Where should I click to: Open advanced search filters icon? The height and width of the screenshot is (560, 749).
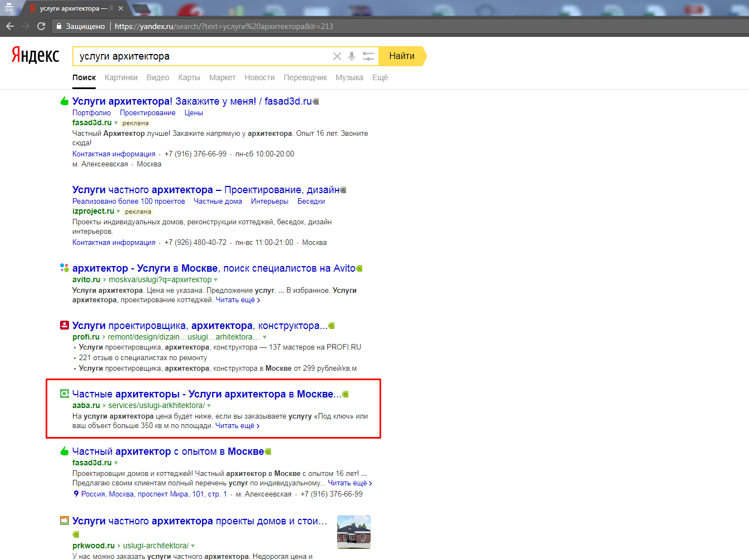(368, 56)
